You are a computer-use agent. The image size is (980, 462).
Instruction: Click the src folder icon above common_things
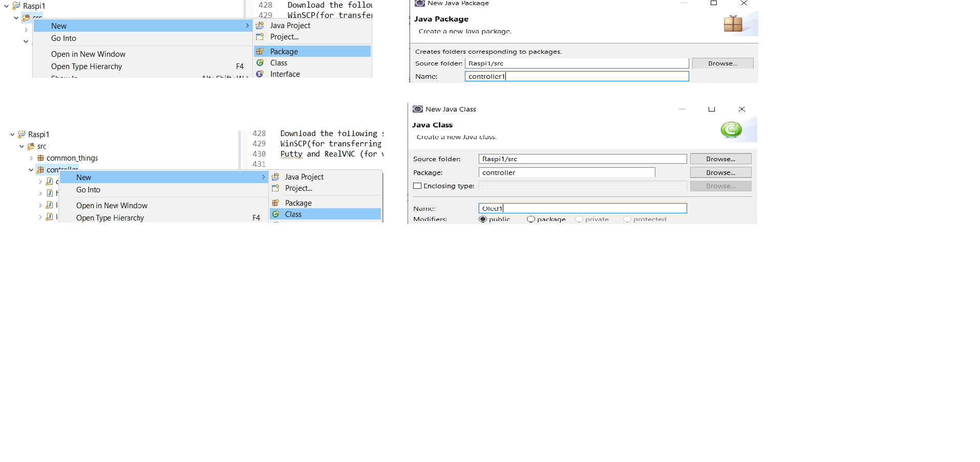pyautogui.click(x=31, y=146)
